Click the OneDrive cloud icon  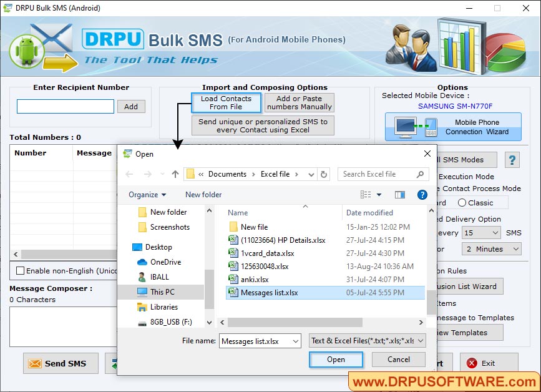pyautogui.click(x=142, y=262)
